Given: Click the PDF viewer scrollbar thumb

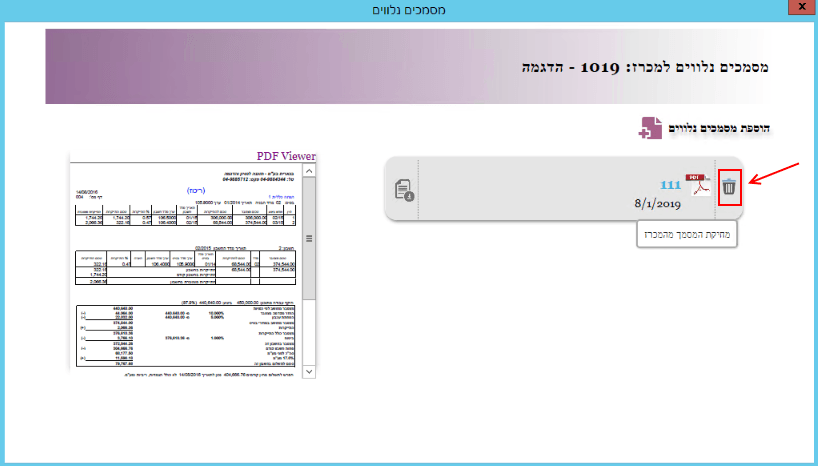Looking at the screenshot, I should tap(308, 239).
